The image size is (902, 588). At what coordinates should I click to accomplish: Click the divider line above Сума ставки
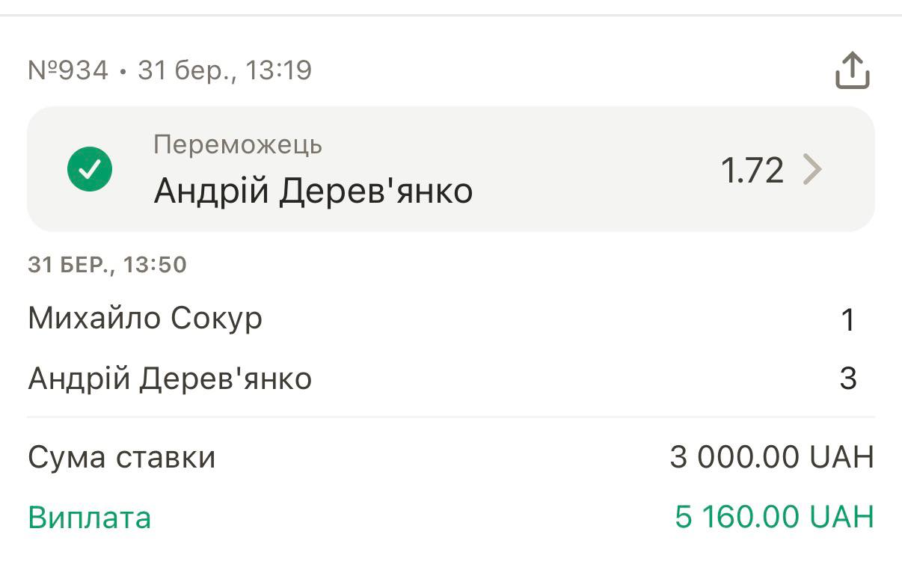(x=451, y=417)
